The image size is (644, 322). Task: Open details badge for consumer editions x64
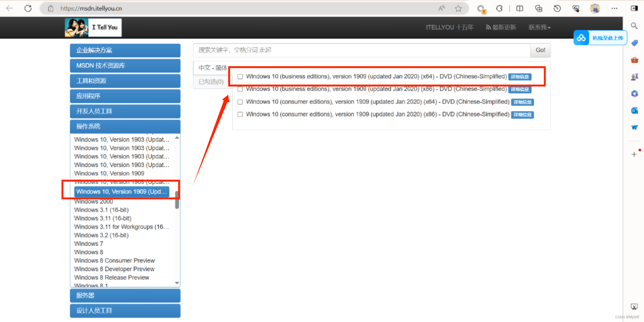[x=522, y=102]
